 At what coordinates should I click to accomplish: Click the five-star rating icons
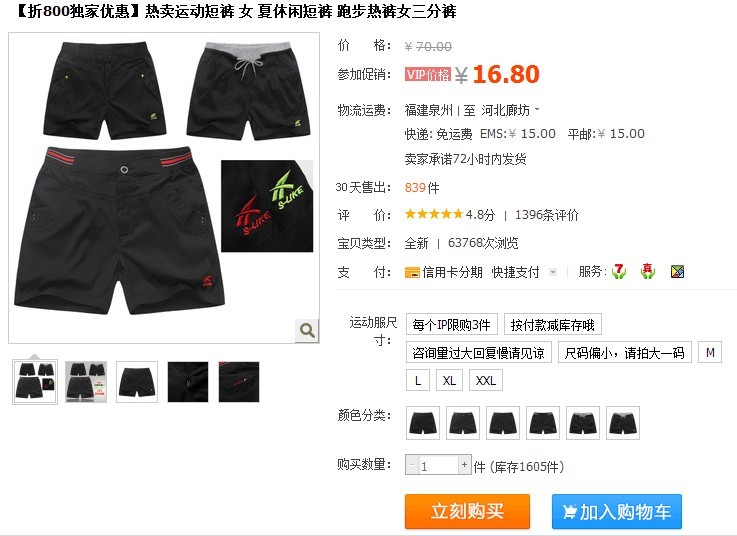coord(434,214)
